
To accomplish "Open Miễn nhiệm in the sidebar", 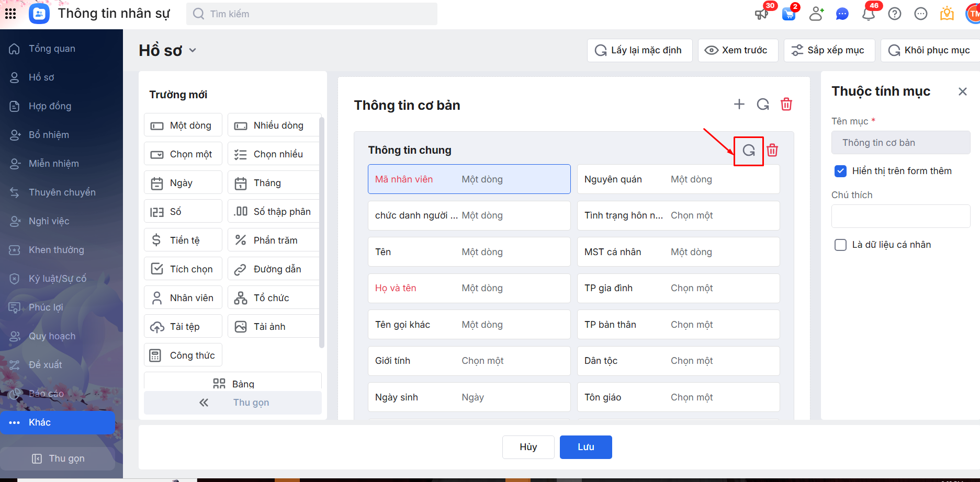I will [x=58, y=164].
